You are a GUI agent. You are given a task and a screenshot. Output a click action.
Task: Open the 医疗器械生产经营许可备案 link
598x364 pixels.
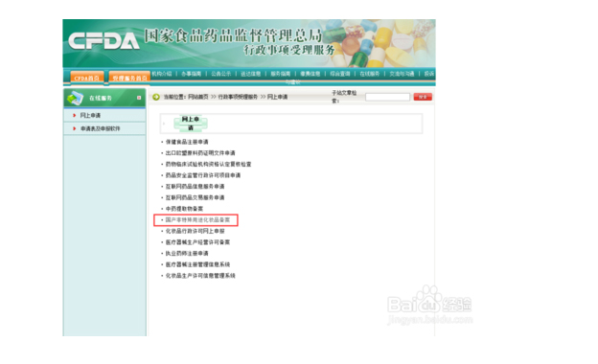pyautogui.click(x=197, y=242)
